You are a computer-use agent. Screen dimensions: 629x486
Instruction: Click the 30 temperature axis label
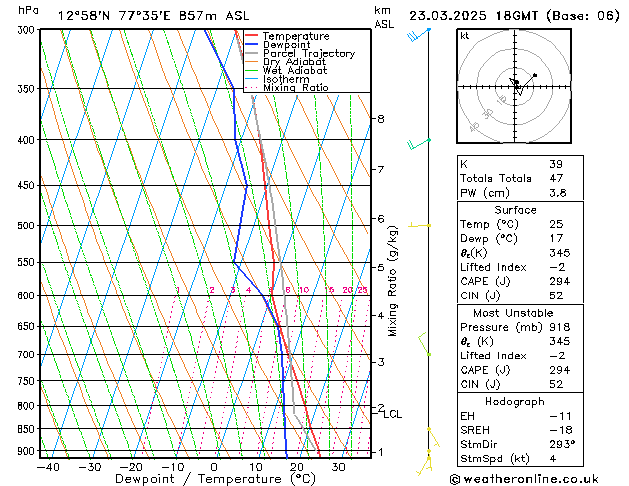pos(338,467)
